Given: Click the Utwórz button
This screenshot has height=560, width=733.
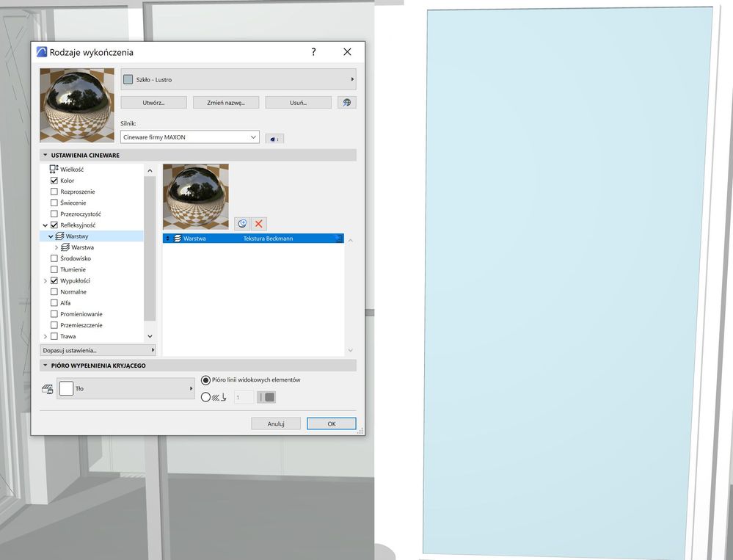Looking at the screenshot, I should [x=154, y=102].
